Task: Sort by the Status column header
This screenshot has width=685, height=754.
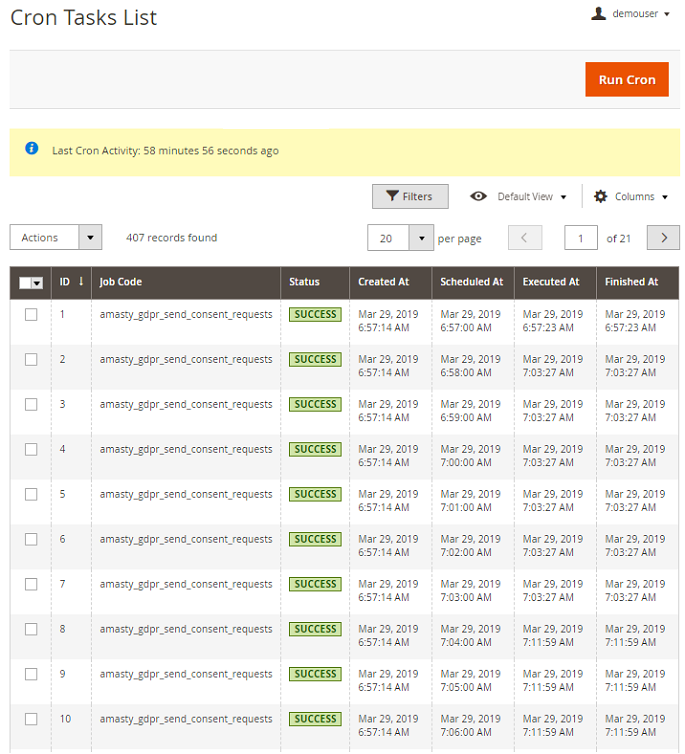Action: pyautogui.click(x=304, y=282)
